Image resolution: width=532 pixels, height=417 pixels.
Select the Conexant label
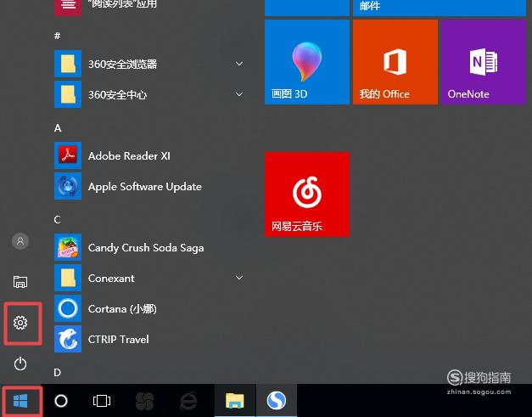111,278
